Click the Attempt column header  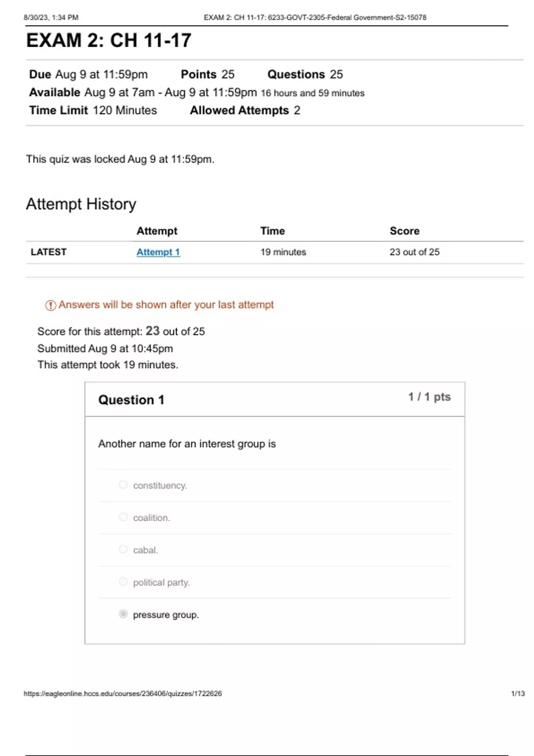(157, 231)
